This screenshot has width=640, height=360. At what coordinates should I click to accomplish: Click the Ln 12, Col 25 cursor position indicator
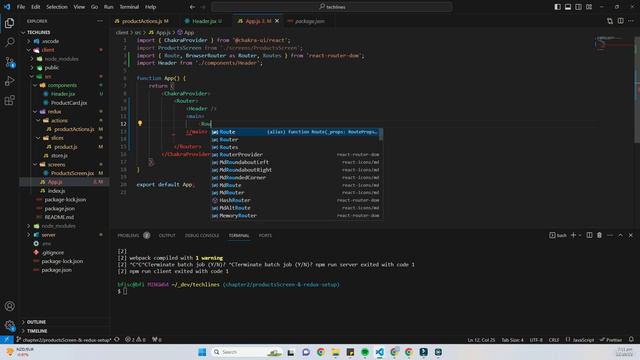click(481, 340)
